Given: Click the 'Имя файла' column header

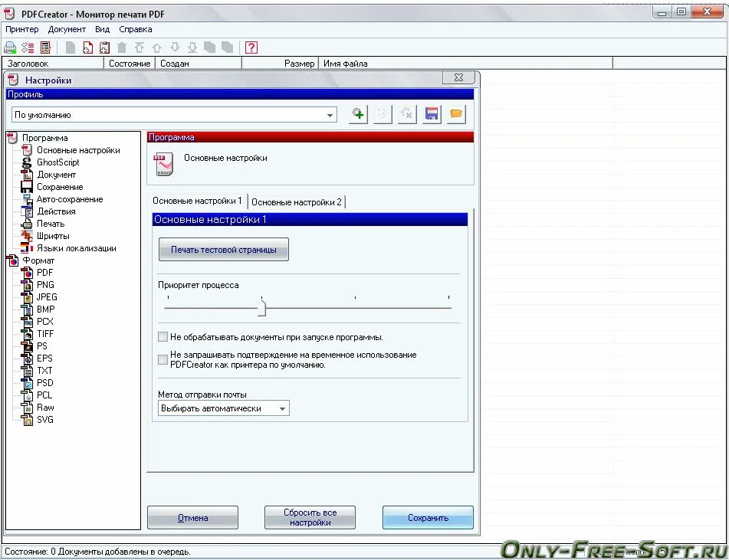Looking at the screenshot, I should point(465,64).
